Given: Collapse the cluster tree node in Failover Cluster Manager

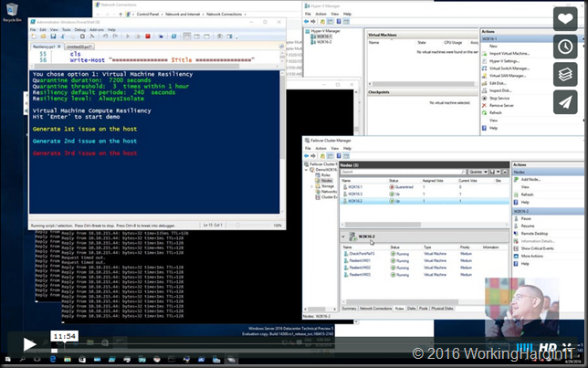Looking at the screenshot, I should pos(307,170).
